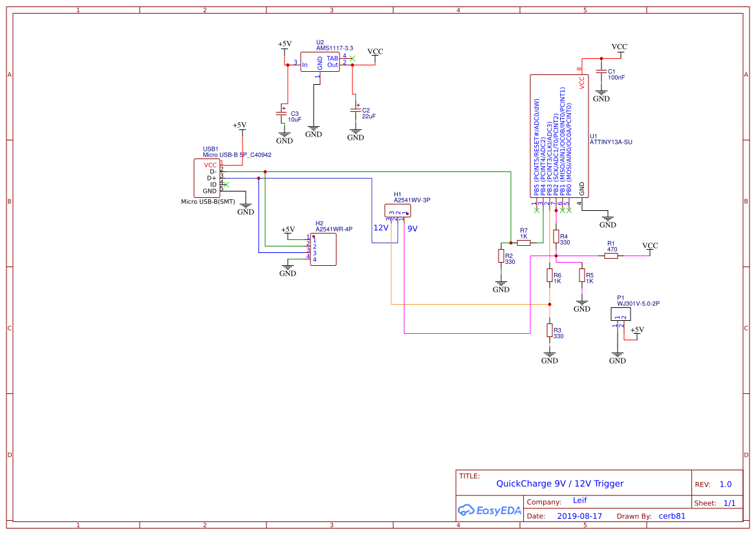The height and width of the screenshot is (535, 756).
Task: Select resistor R4 labeled 330
Action: [x=556, y=237]
